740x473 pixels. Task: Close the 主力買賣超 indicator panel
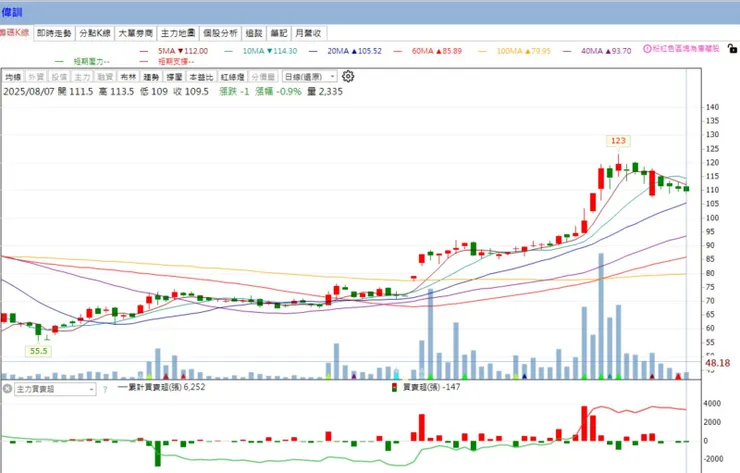tap(8, 389)
